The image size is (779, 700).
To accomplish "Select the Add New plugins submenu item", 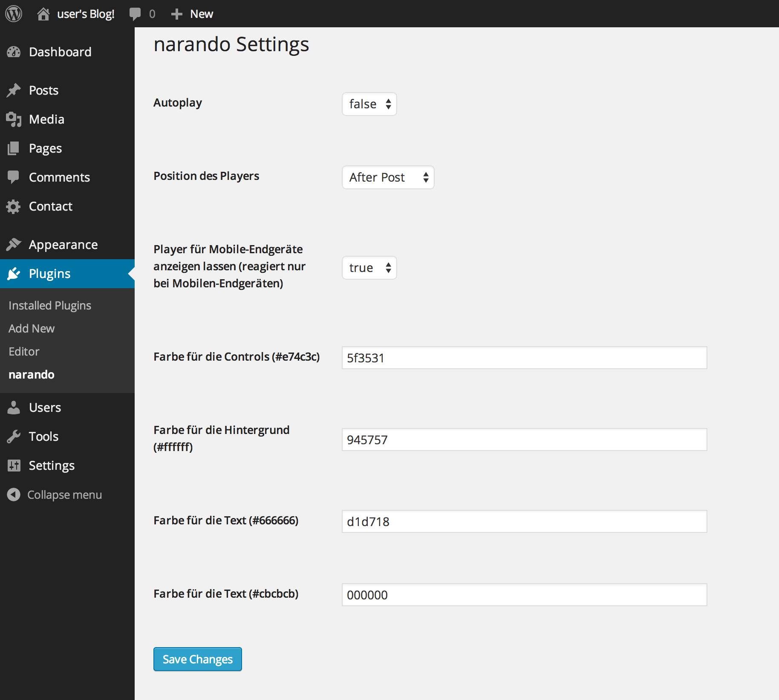I will (32, 328).
